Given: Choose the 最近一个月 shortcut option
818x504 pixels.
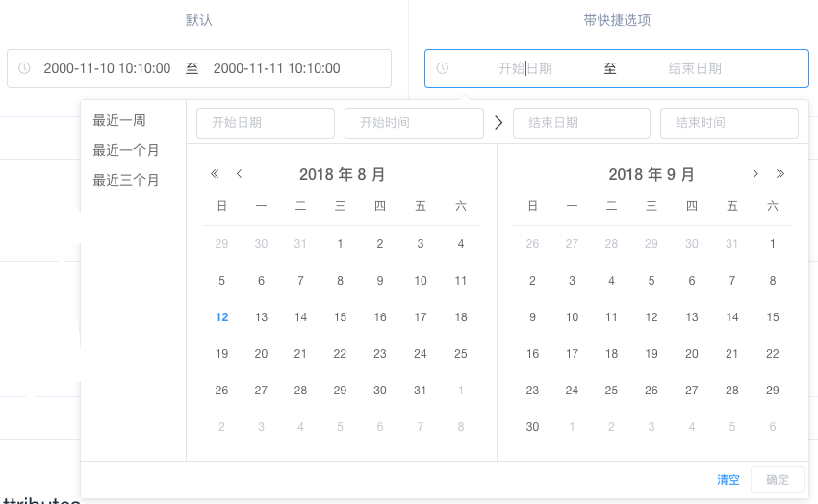Looking at the screenshot, I should click(126, 151).
